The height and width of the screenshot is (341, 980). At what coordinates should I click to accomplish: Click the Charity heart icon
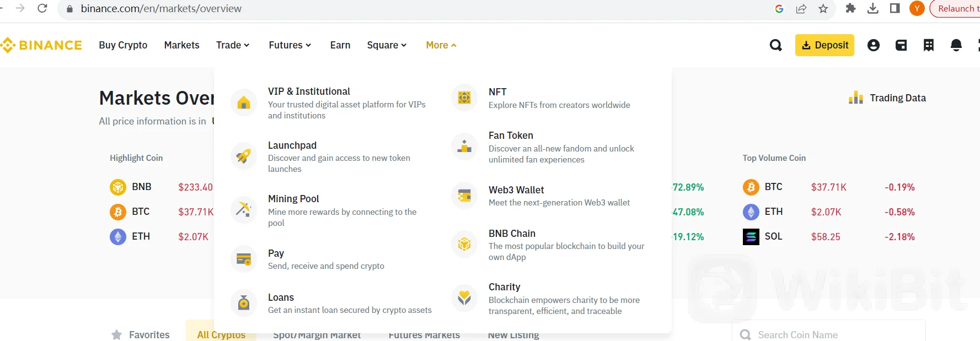pos(464,298)
